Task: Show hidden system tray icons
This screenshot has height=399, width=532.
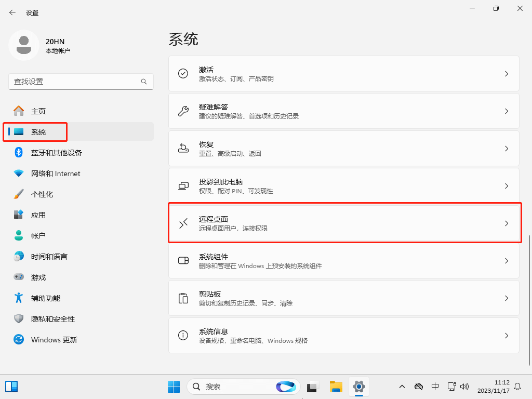Action: tap(402, 387)
